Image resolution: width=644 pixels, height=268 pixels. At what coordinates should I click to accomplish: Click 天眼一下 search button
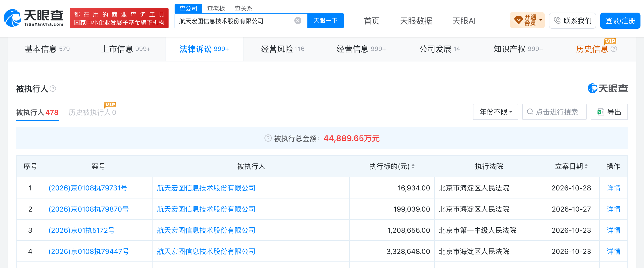(x=325, y=21)
